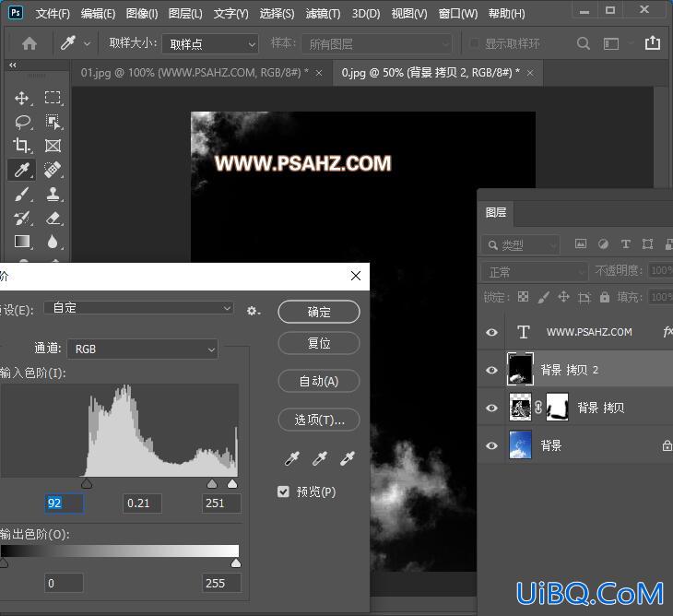
Task: Hide the WWW.PSAHZ.COM text layer
Action: pyautogui.click(x=492, y=332)
